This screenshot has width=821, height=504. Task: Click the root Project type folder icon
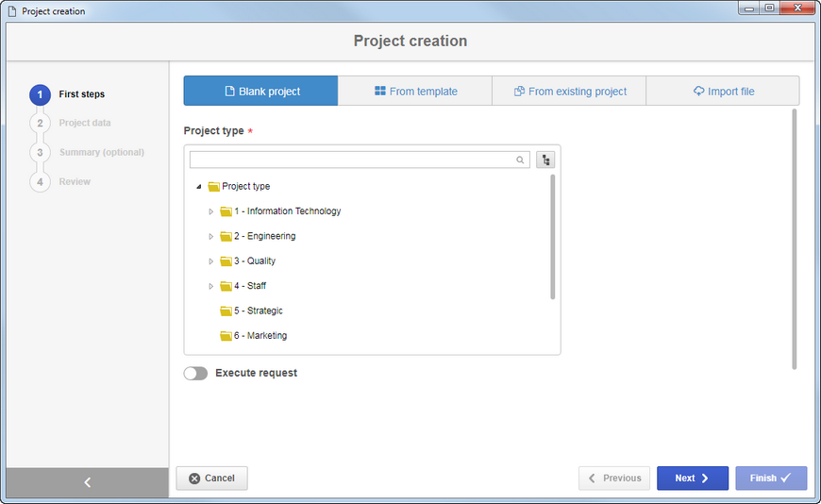(x=213, y=187)
